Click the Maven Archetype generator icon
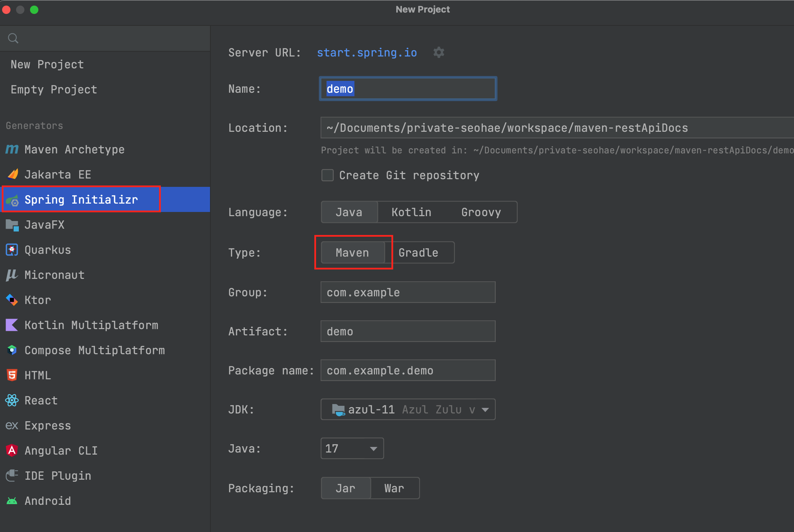The image size is (794, 532). tap(12, 150)
